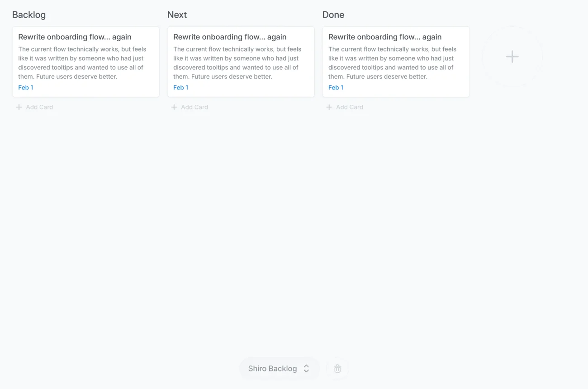The width and height of the screenshot is (588, 389).
Task: Click the Next card description text
Action: 237,63
